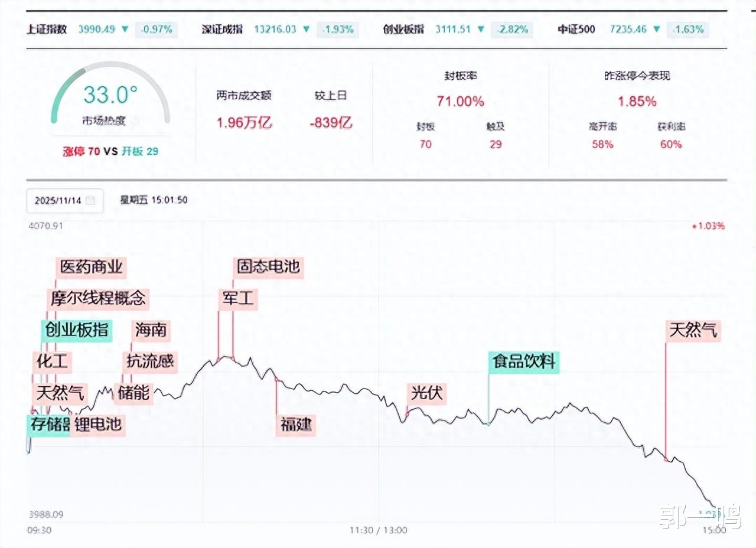Select the 医药商业 sector label on the chart
This screenshot has height=548, width=756.
point(92,267)
